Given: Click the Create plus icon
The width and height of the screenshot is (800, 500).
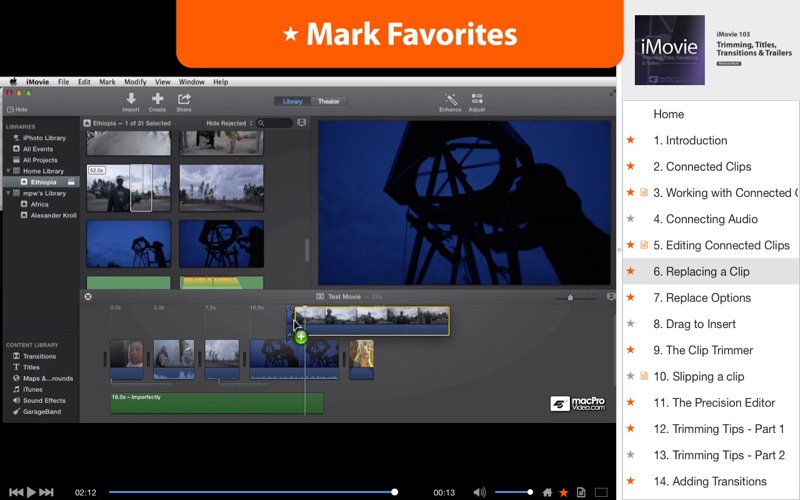Looking at the screenshot, I should 157,98.
